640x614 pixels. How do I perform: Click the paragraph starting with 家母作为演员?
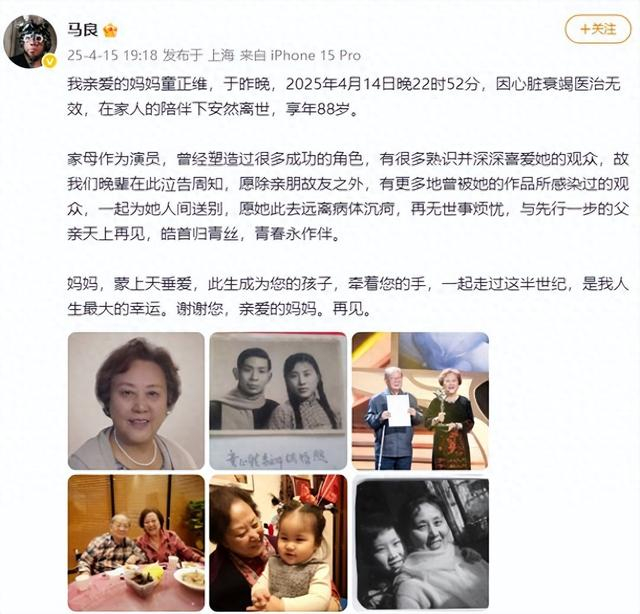click(348, 196)
